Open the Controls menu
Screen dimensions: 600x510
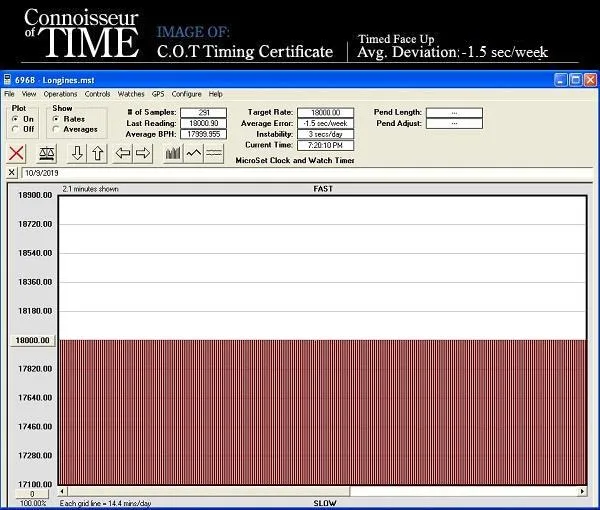[97, 94]
